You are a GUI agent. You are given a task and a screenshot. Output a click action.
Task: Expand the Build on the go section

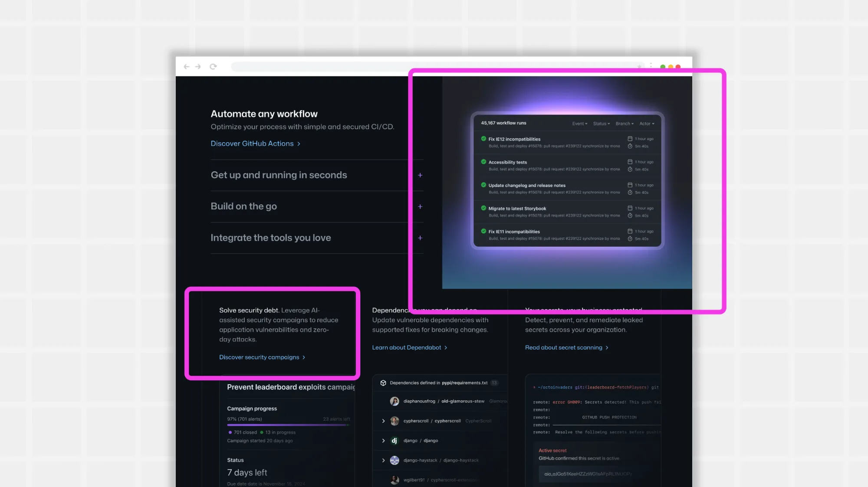coord(317,206)
